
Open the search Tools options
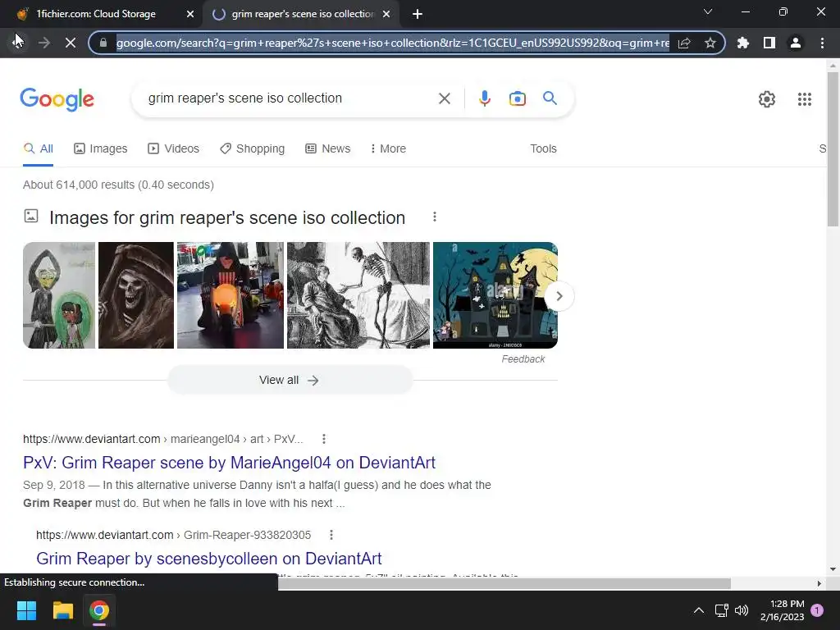pyautogui.click(x=543, y=148)
